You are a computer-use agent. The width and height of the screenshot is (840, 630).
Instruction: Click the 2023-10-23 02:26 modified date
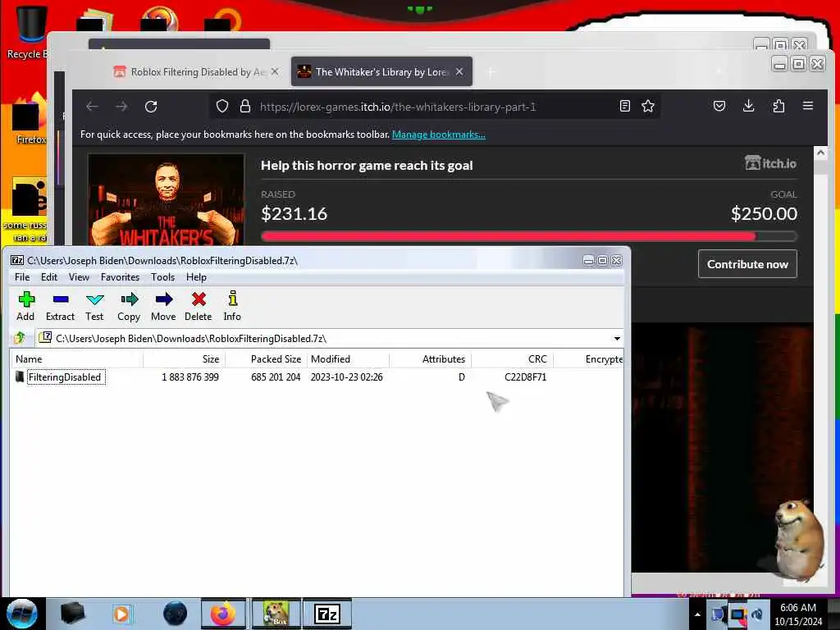347,377
